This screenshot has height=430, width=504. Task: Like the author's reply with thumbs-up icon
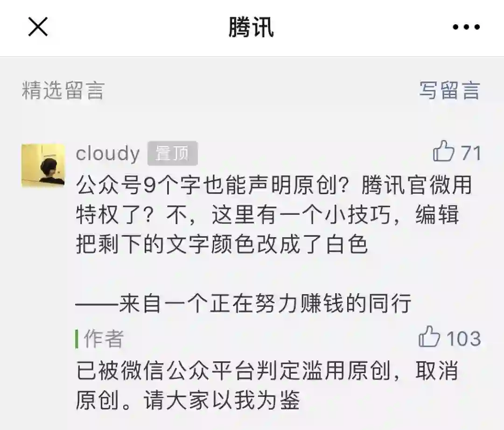tap(429, 337)
